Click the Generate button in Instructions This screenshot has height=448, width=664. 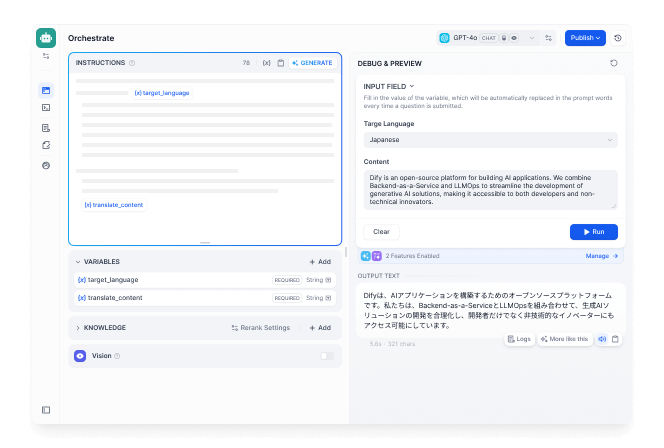click(x=312, y=63)
